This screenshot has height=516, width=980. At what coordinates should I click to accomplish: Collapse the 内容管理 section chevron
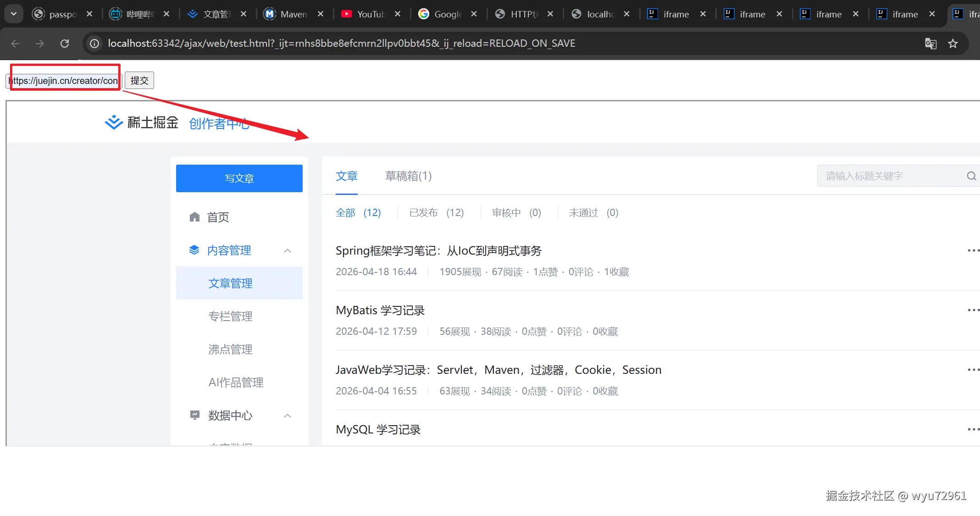pos(288,250)
